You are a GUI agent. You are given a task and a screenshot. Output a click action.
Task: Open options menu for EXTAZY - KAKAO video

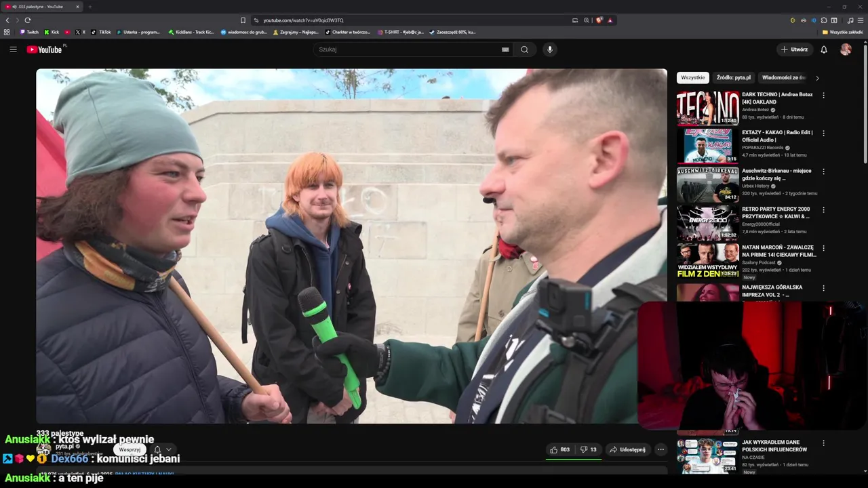823,134
